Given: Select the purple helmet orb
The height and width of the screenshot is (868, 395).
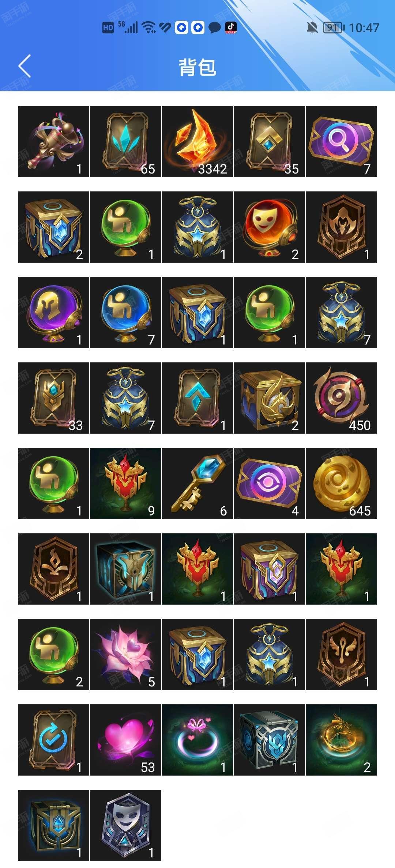Looking at the screenshot, I should pos(54,313).
